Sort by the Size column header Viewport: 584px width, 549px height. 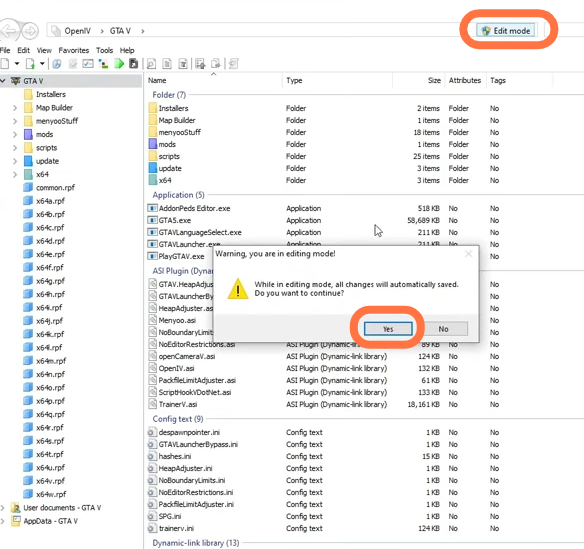[419, 80]
